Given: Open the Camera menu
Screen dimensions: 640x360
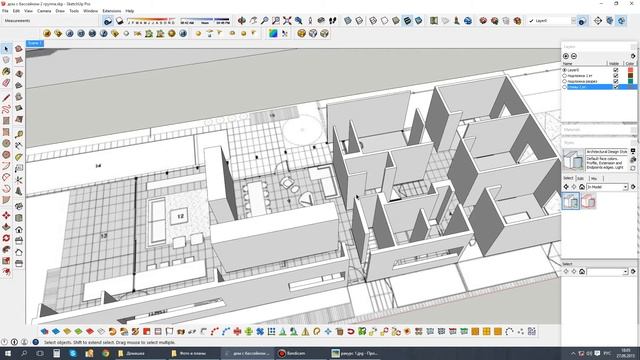Looking at the screenshot, I should point(44,11).
